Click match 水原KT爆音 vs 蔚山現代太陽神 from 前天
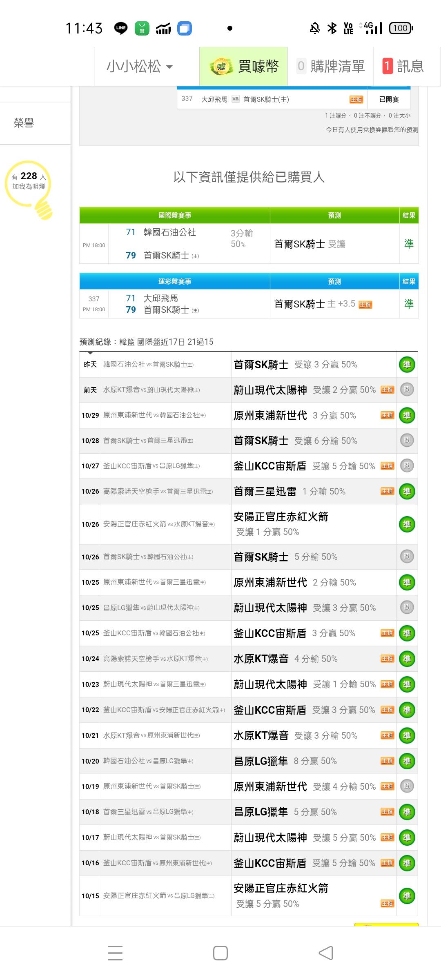The image size is (441, 980). click(151, 390)
